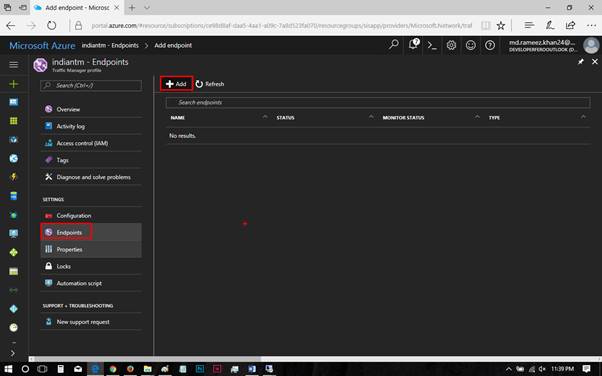Open portal settings gear icon
The image size is (602, 376).
tap(452, 45)
